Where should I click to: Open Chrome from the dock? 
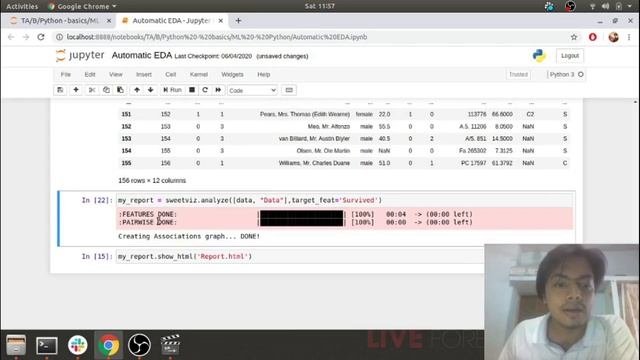pos(109,345)
